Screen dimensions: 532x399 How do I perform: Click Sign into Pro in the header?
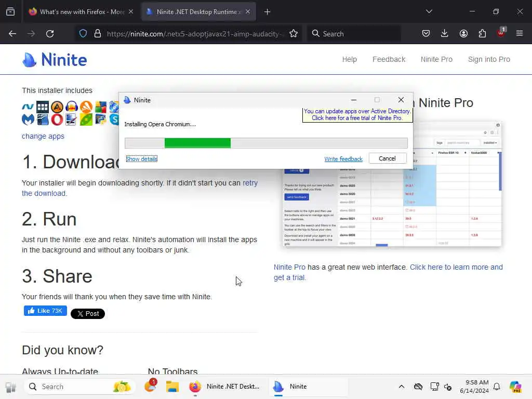pyautogui.click(x=489, y=59)
